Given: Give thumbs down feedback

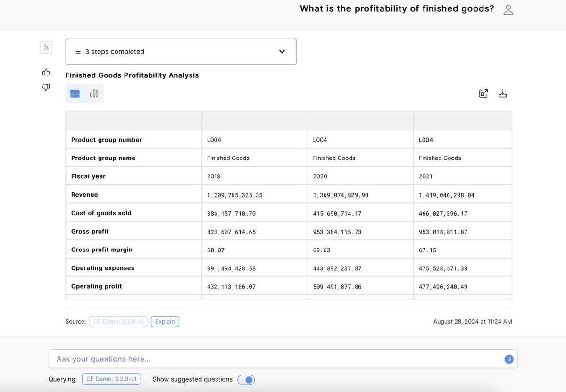Looking at the screenshot, I should pyautogui.click(x=46, y=87).
